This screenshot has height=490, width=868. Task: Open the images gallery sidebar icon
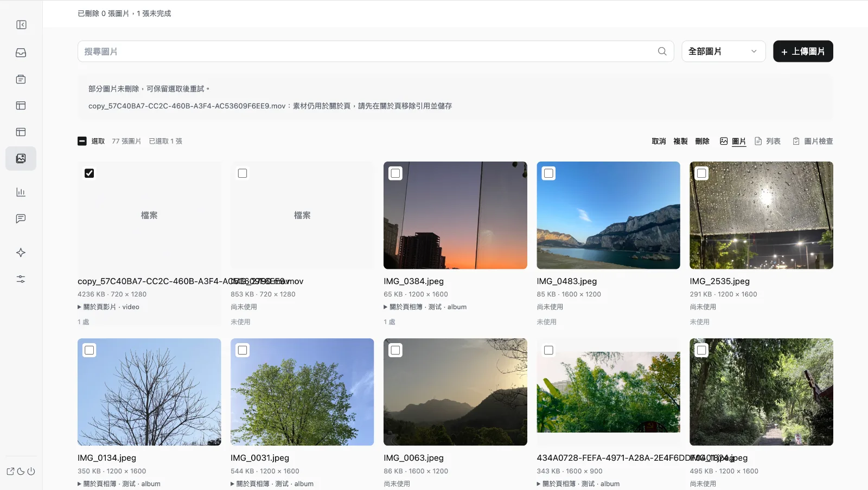pyautogui.click(x=21, y=158)
